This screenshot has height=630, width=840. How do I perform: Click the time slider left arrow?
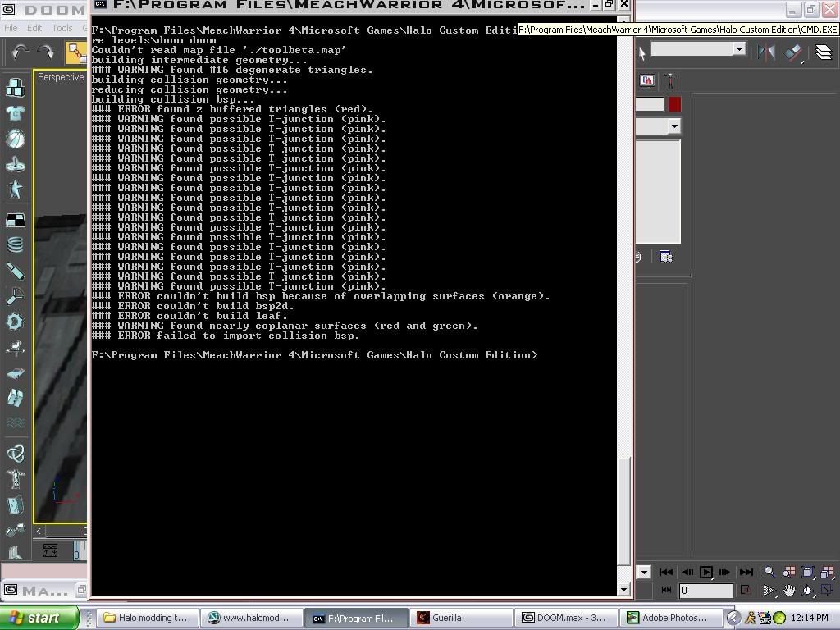[x=39, y=532]
